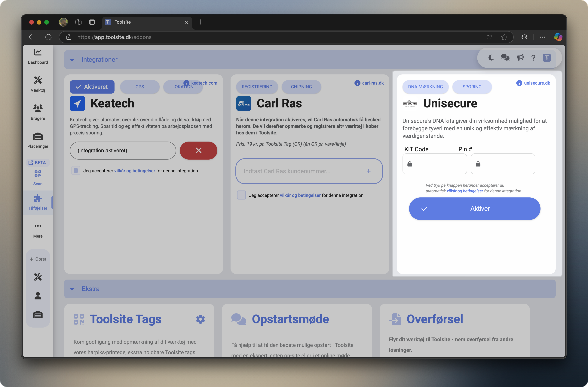Image resolution: width=588 pixels, height=387 pixels.
Task: Click the help question mark icon
Action: pyautogui.click(x=533, y=58)
